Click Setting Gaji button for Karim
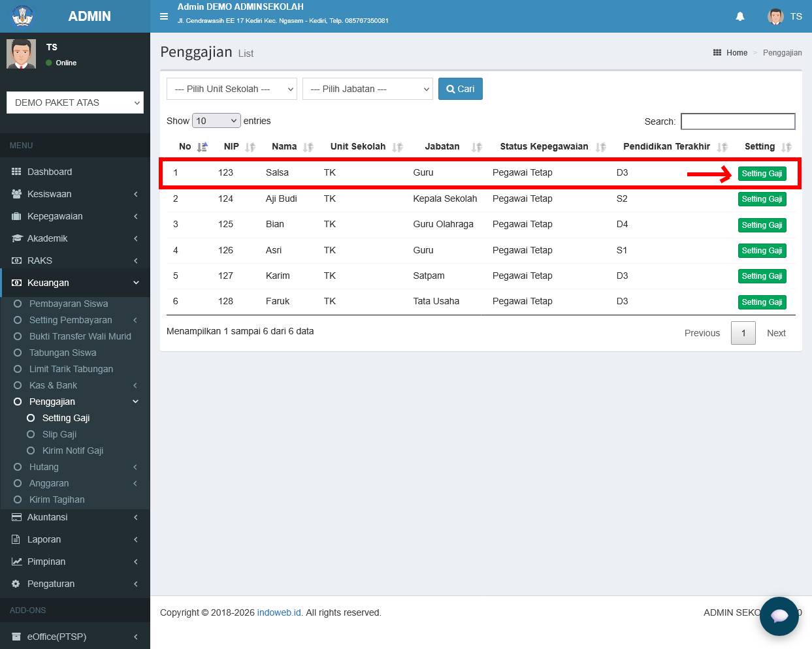The height and width of the screenshot is (649, 812). [x=762, y=276]
